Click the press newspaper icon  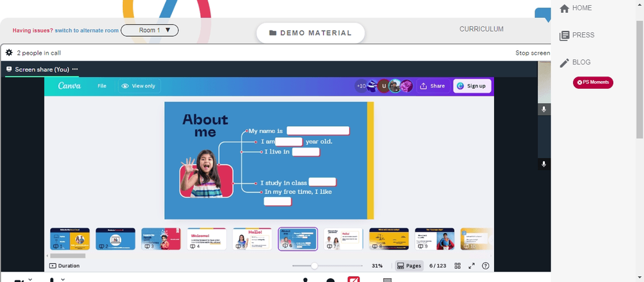coord(564,35)
